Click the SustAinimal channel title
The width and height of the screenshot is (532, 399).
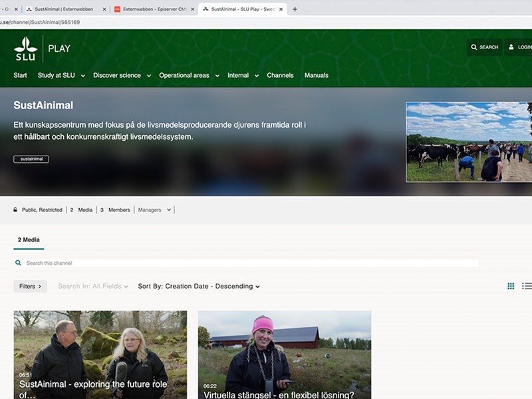(43, 105)
